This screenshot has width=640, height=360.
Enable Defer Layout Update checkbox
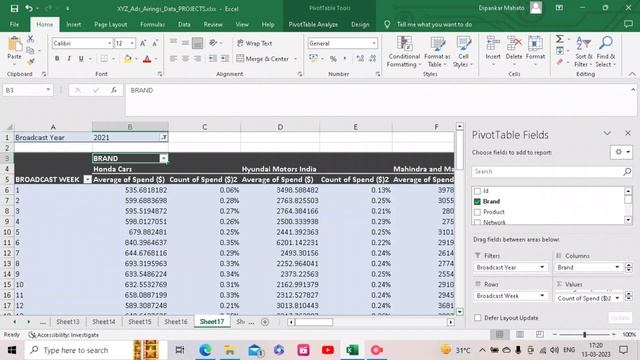tap(478, 318)
